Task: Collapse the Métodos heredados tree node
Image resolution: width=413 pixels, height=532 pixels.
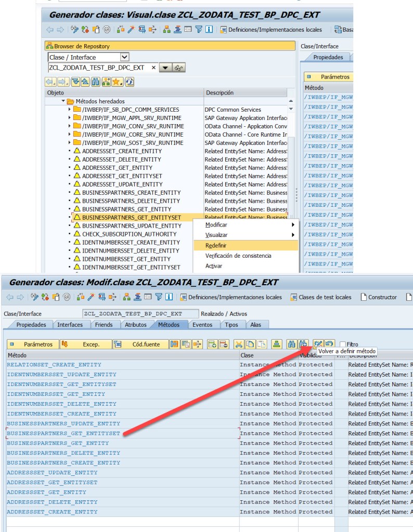Action: (63, 101)
